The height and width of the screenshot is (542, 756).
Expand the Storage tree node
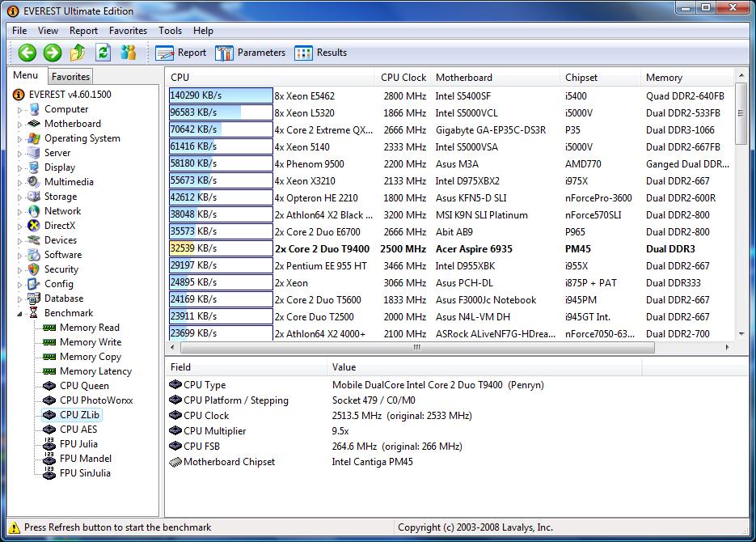click(19, 197)
